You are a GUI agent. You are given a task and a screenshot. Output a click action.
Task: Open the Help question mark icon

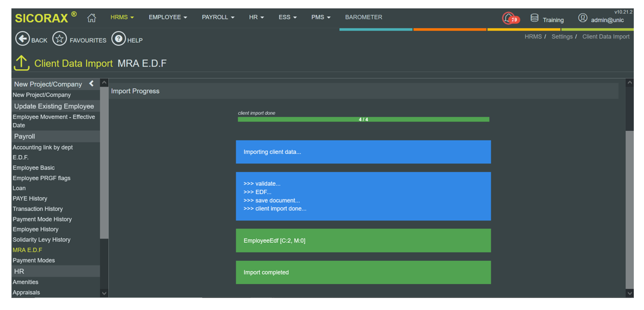118,39
